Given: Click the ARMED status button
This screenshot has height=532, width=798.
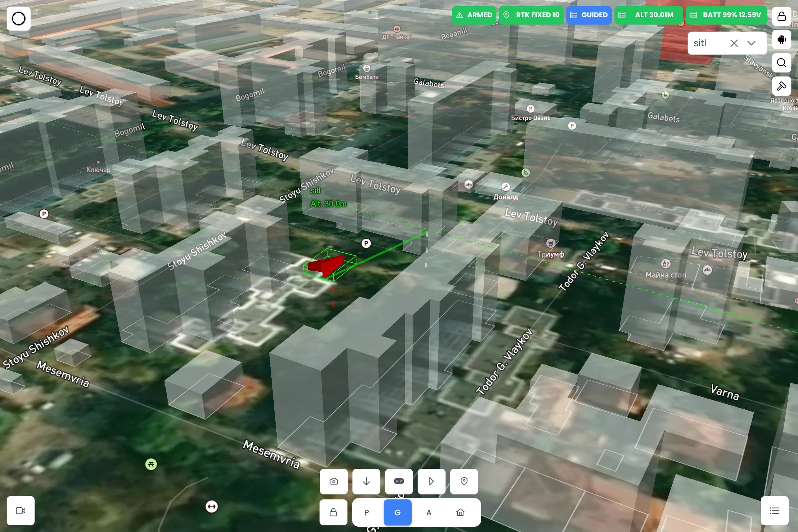Looking at the screenshot, I should pos(474,15).
